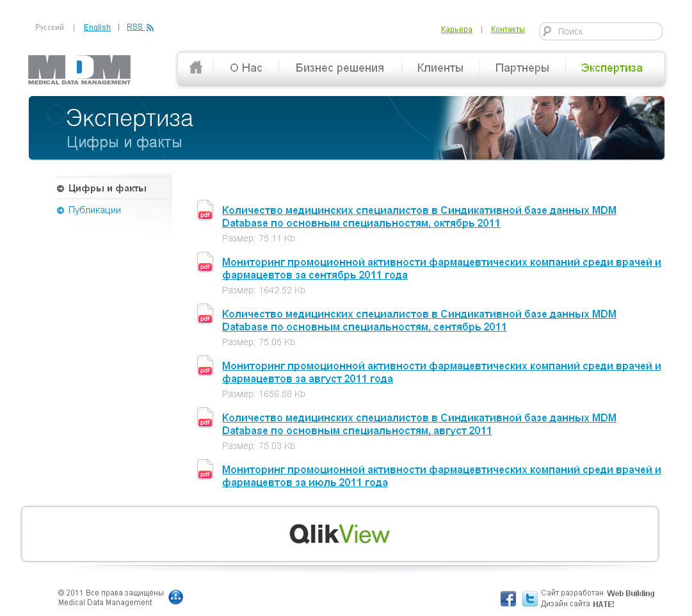Image resolution: width=692 pixels, height=616 pixels.
Task: Click PDF icon for July 2011 monitoring report
Action: 205,469
